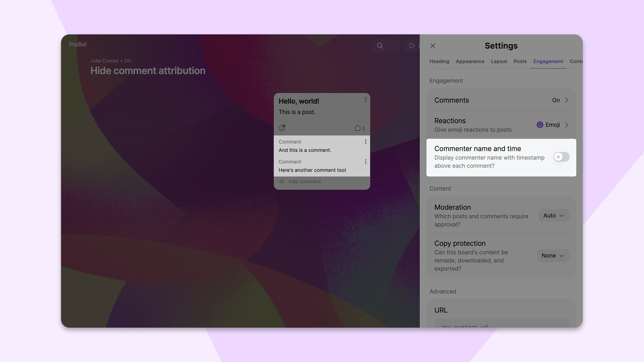644x362 pixels.
Task: Click the search magnifier icon
Action: (x=380, y=46)
